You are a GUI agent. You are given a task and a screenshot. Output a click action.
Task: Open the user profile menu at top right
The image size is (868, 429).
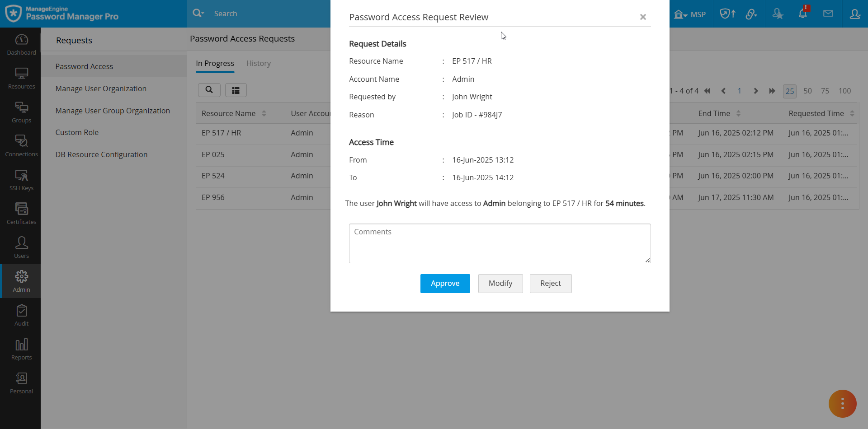point(855,14)
